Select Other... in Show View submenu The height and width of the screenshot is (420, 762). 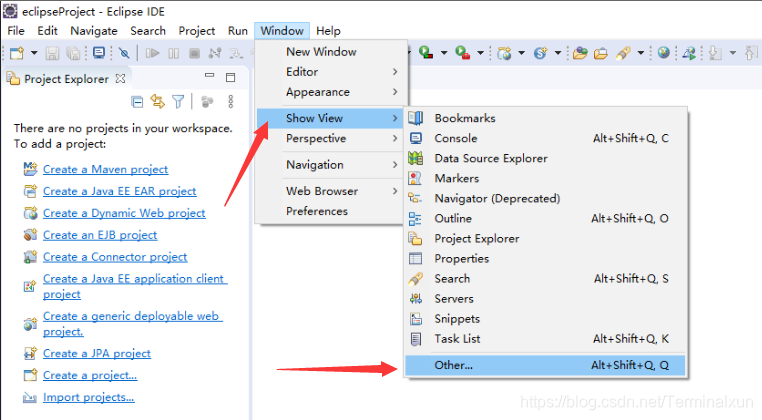click(545, 365)
